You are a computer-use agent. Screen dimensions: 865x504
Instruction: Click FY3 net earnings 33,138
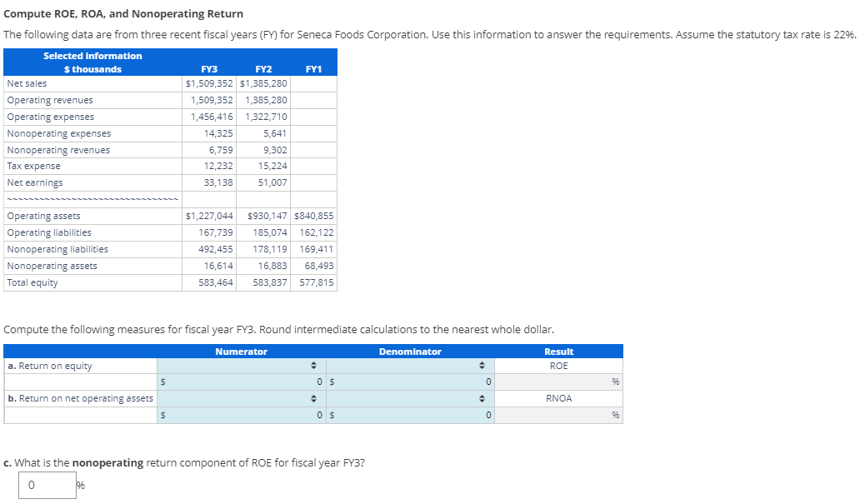(218, 182)
